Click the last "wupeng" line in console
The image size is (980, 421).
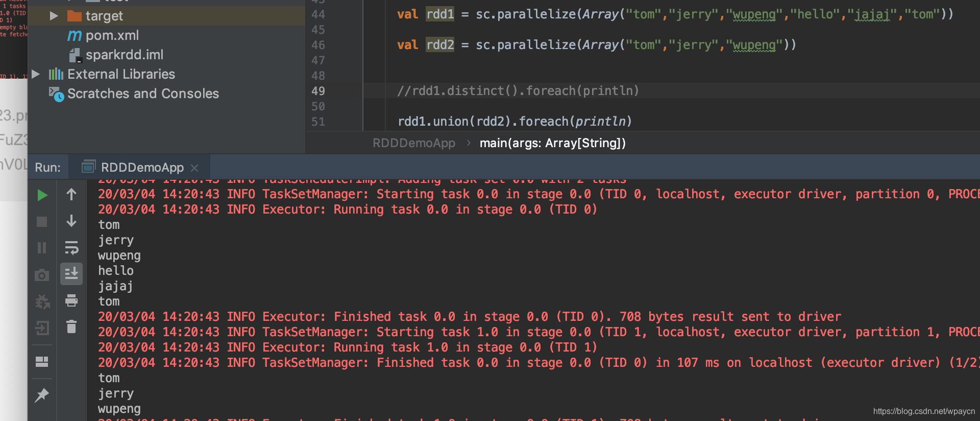click(119, 409)
